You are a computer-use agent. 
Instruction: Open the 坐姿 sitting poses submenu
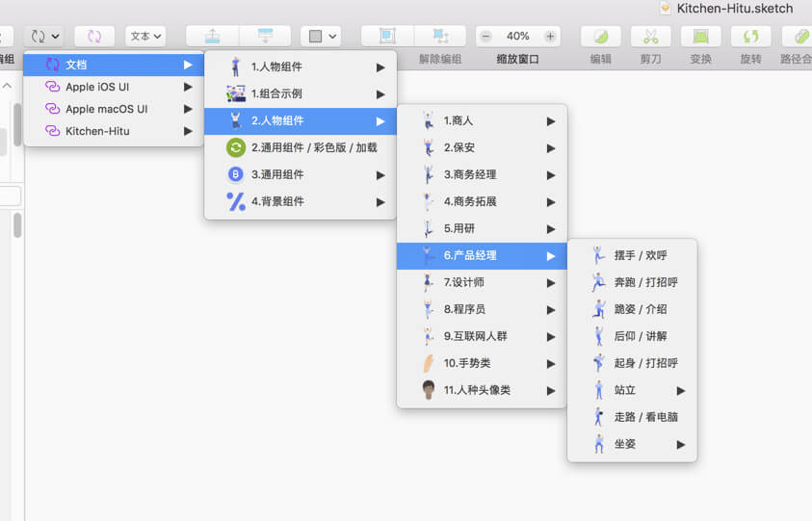pos(632,444)
